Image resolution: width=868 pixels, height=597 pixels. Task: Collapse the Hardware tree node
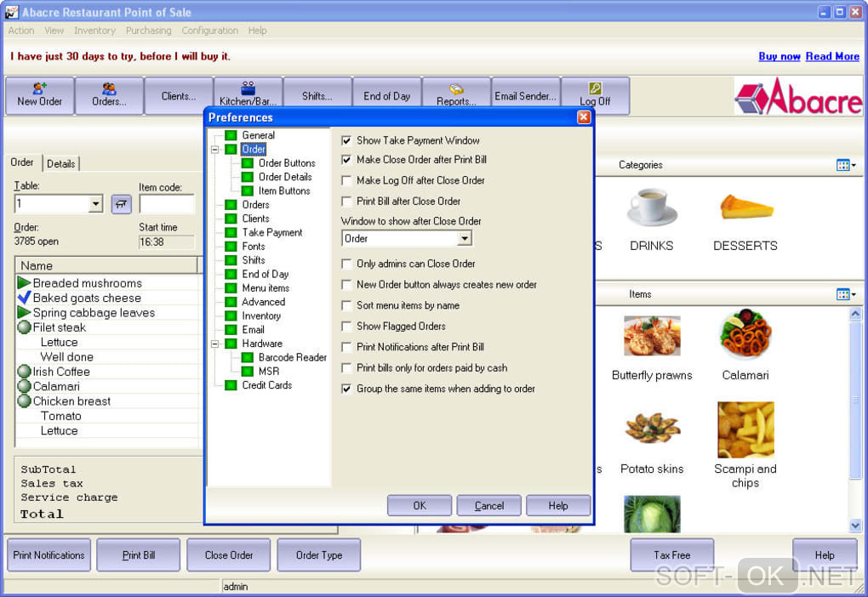tap(214, 344)
